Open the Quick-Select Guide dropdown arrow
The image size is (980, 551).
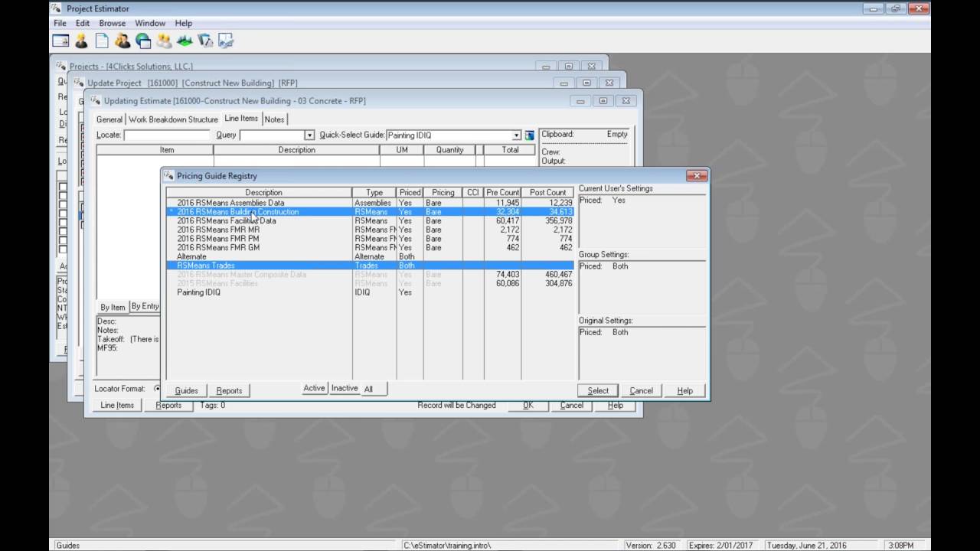point(517,135)
